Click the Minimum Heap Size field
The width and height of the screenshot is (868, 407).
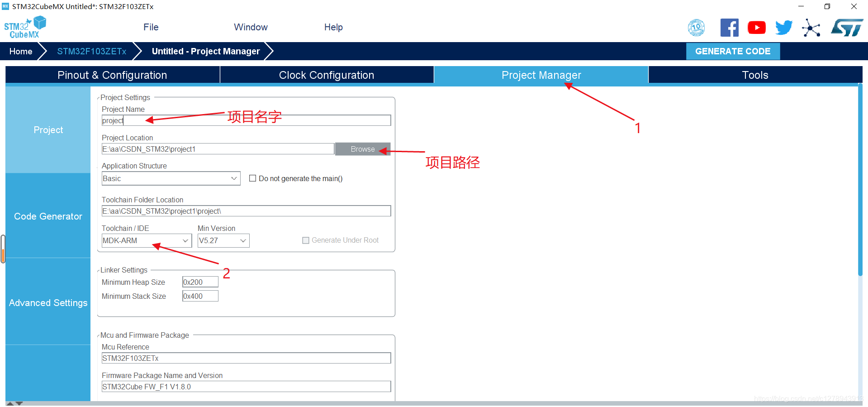pyautogui.click(x=200, y=282)
